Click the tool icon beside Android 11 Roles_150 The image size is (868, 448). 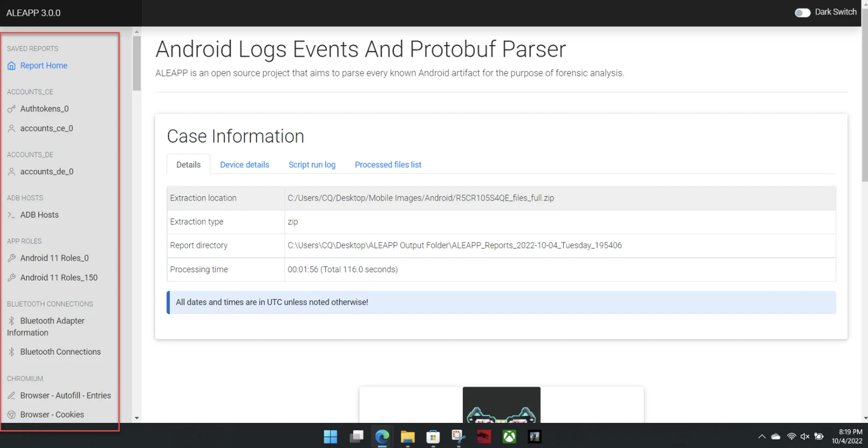tap(11, 278)
